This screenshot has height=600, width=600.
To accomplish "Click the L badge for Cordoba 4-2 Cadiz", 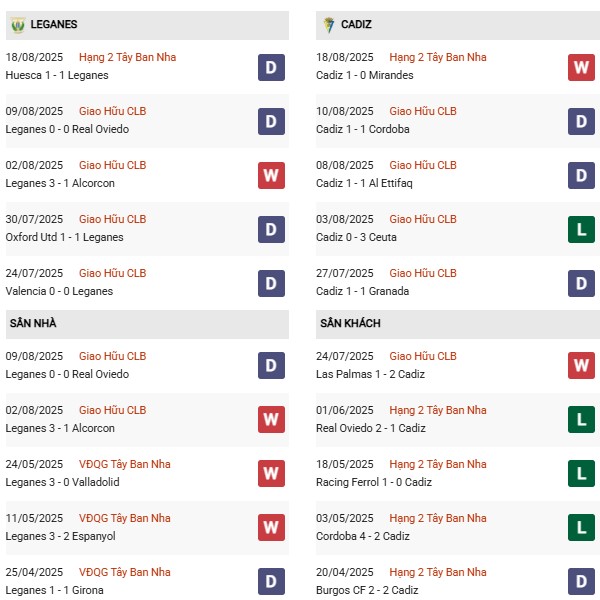I will point(581,527).
